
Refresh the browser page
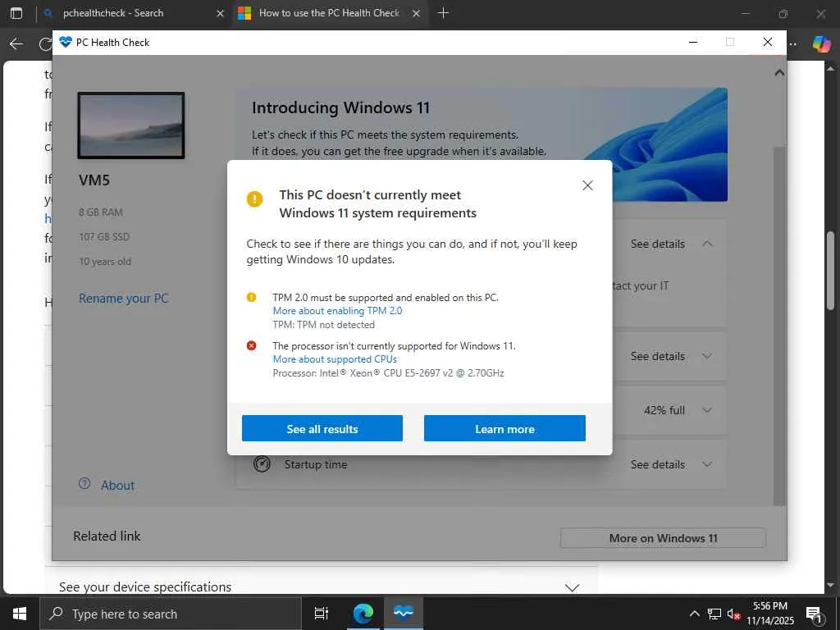(46, 44)
